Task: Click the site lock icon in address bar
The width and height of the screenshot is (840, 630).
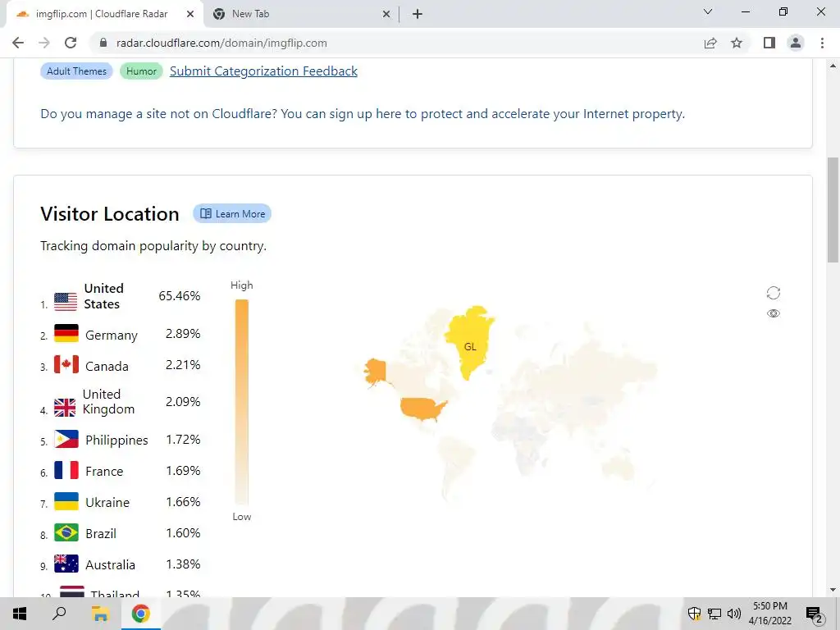Action: point(103,43)
